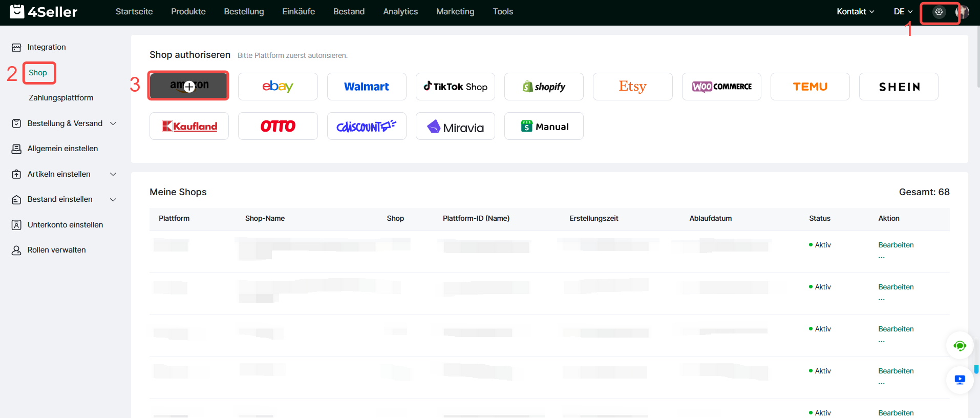Click the 4Seller logo
980x418 pixels.
coord(44,12)
